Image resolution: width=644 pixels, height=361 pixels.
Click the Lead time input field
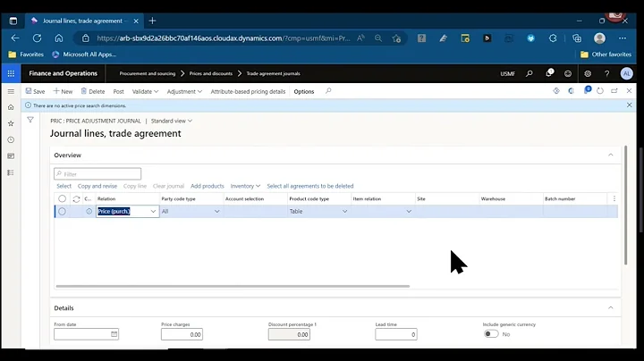click(x=396, y=334)
